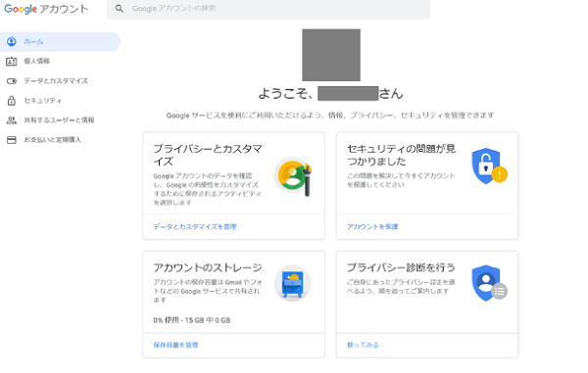Click the gray profile picture placeholder
The height and width of the screenshot is (373, 588).
[331, 55]
